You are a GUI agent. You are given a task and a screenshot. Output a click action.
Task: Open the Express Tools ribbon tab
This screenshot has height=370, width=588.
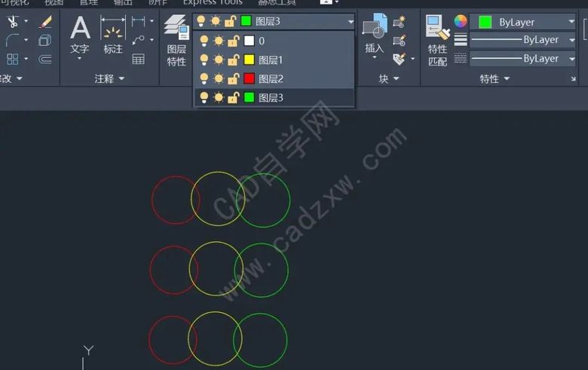point(213,2)
